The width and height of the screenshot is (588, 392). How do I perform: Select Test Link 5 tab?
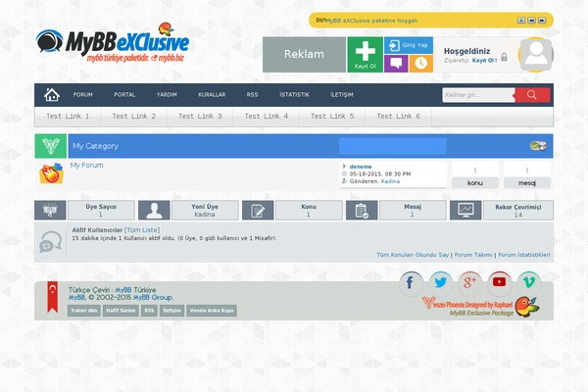(x=332, y=117)
